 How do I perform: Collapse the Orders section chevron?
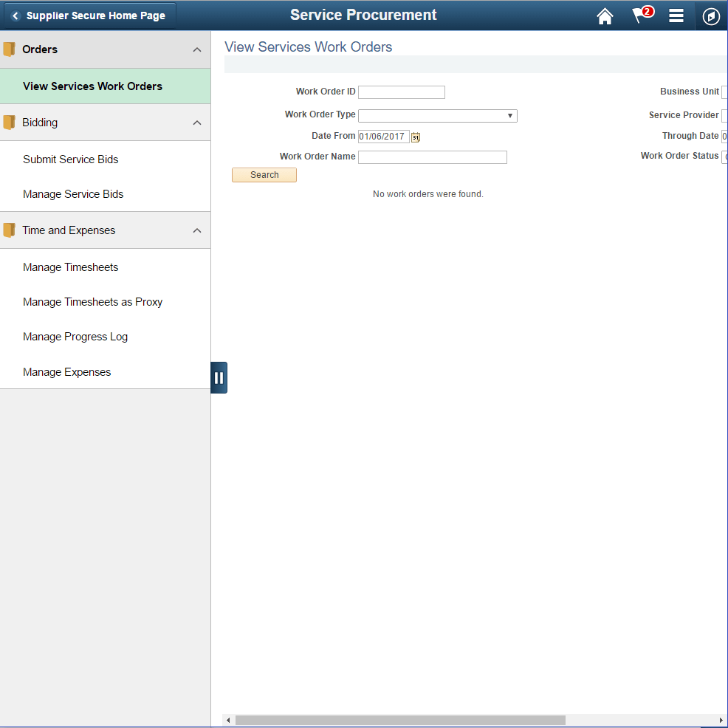click(x=197, y=49)
